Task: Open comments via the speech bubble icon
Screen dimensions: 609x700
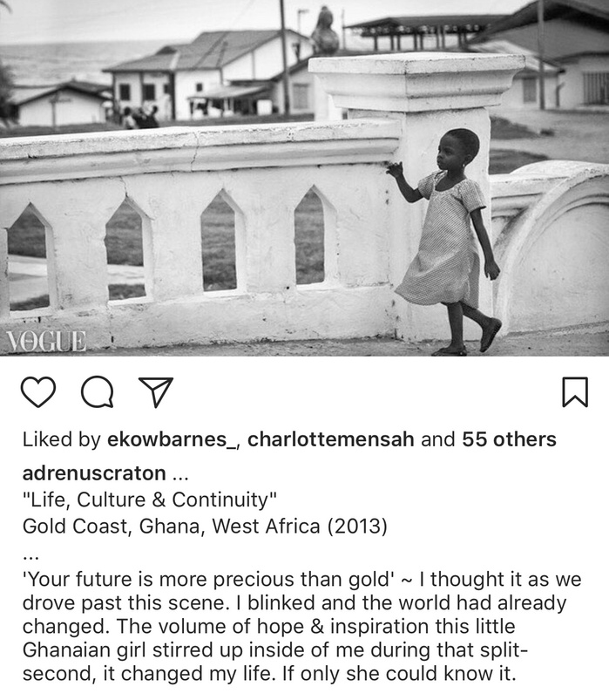Action: (x=97, y=392)
